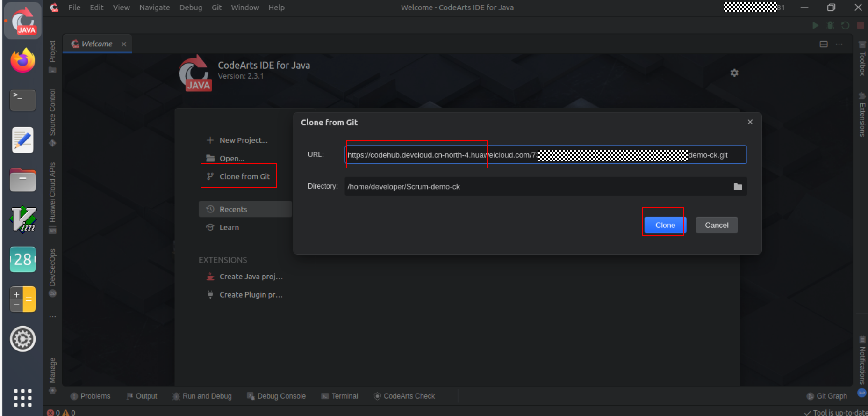Close the Clone from Git dialog with the X
The width and height of the screenshot is (868, 416).
point(750,122)
